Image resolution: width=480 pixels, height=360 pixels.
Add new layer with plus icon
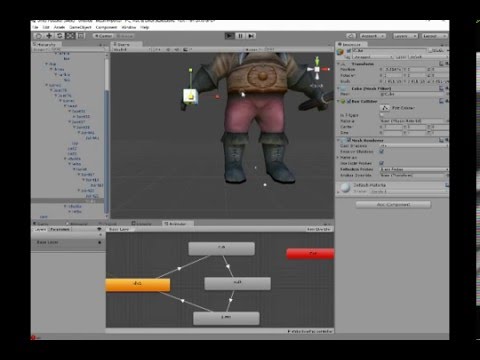100,235
